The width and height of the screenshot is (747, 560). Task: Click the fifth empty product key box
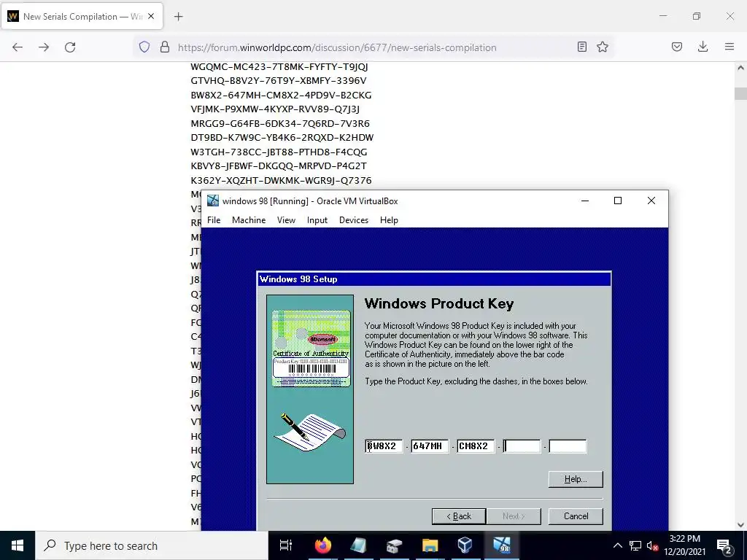click(568, 446)
